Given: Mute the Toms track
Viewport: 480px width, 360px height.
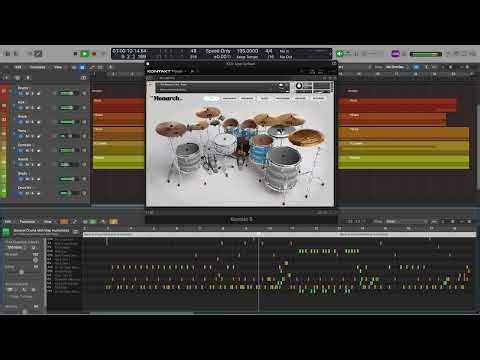Looking at the screenshot, I should pyautogui.click(x=28, y=136).
